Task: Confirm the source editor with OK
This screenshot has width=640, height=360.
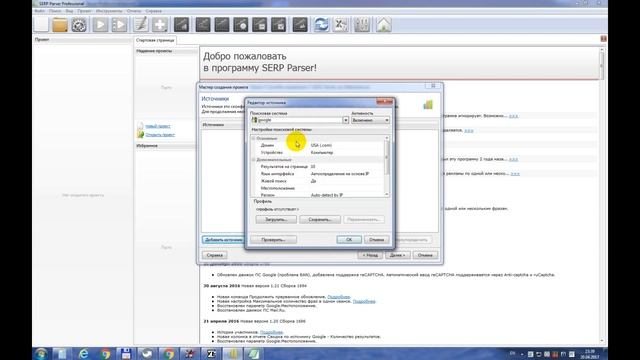Action: tap(349, 240)
